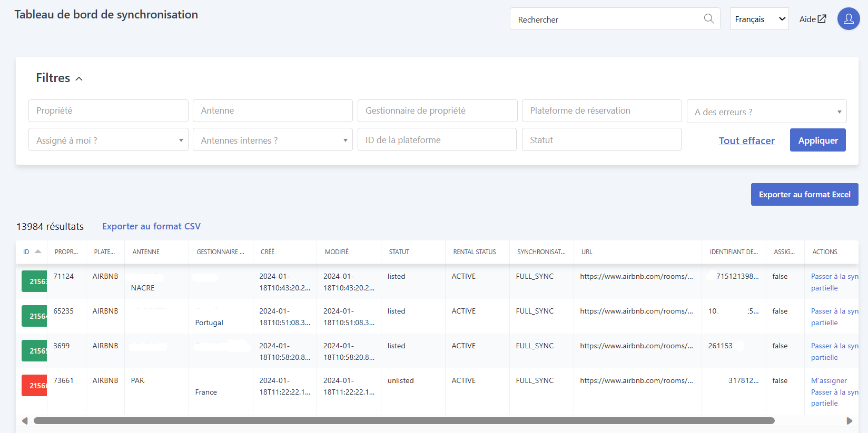
Task: Open airbnb URL in row 73661
Action: tap(636, 380)
